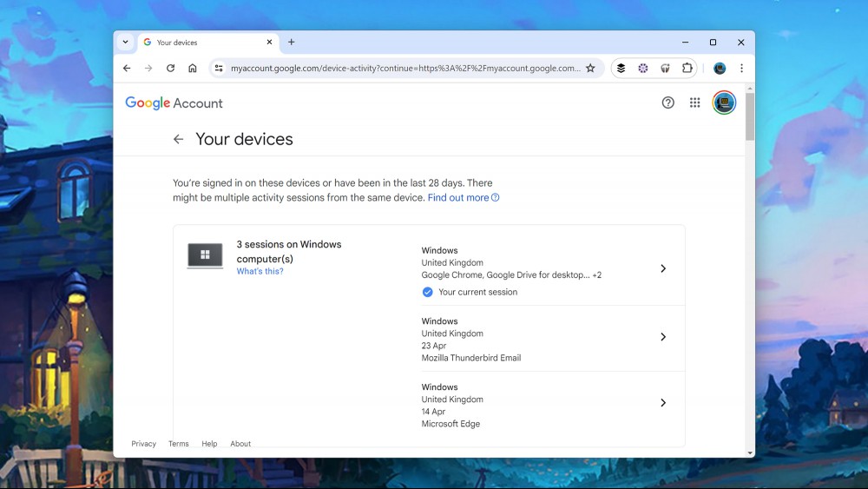The image size is (868, 489).
Task: Open Google apps grid
Action: coord(694,102)
